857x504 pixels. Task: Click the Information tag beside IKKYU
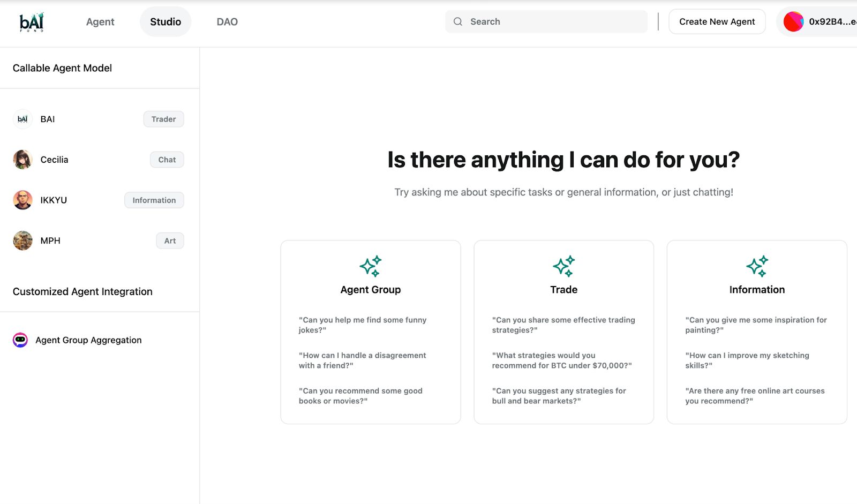coord(154,200)
